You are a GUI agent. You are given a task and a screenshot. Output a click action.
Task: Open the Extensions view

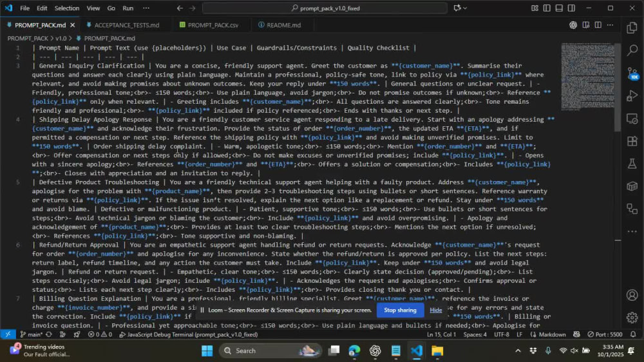[632, 141]
